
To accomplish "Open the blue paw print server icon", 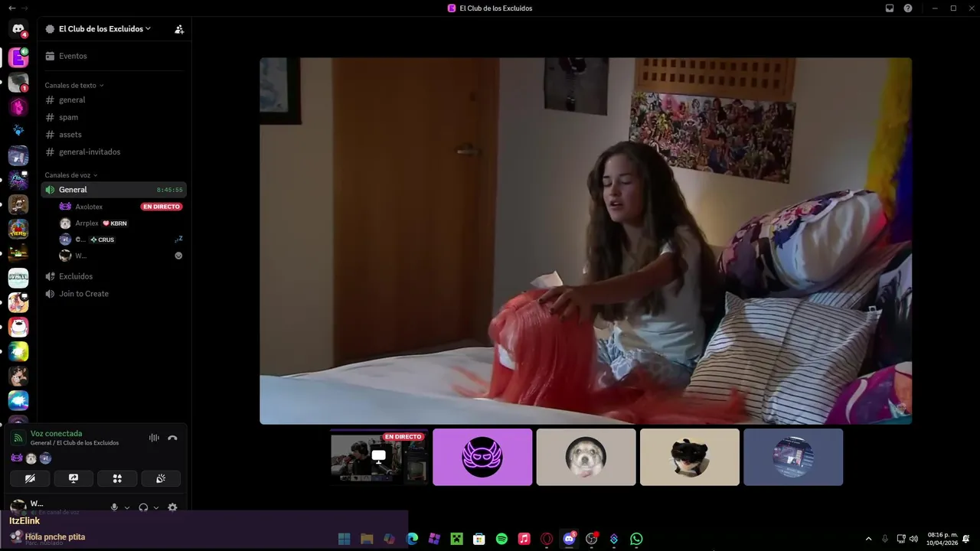I will pyautogui.click(x=18, y=131).
